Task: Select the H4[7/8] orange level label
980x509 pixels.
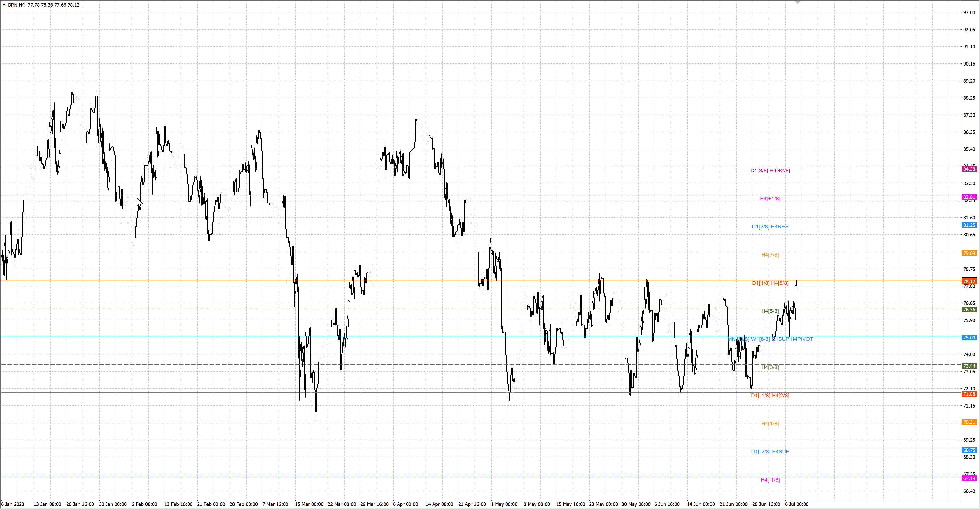Action: pyautogui.click(x=770, y=255)
